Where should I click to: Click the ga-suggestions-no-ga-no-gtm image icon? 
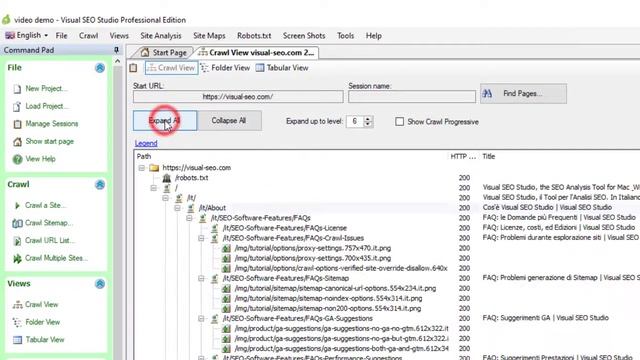226,329
